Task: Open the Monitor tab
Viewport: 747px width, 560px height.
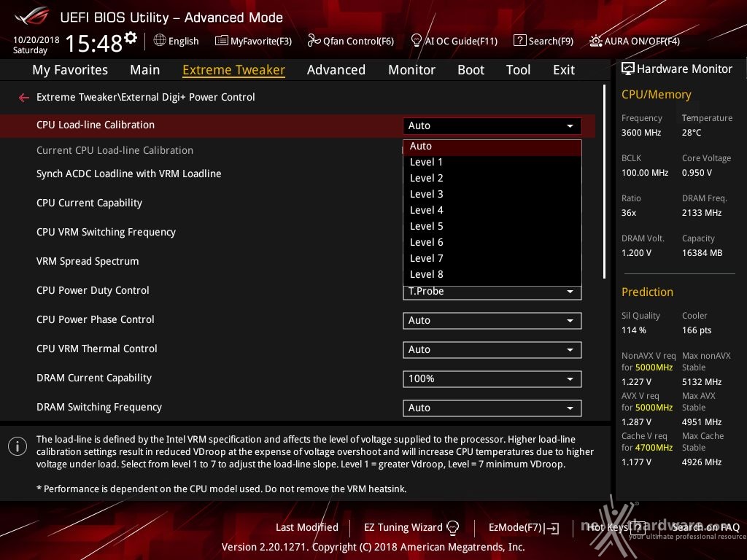Action: pos(411,70)
